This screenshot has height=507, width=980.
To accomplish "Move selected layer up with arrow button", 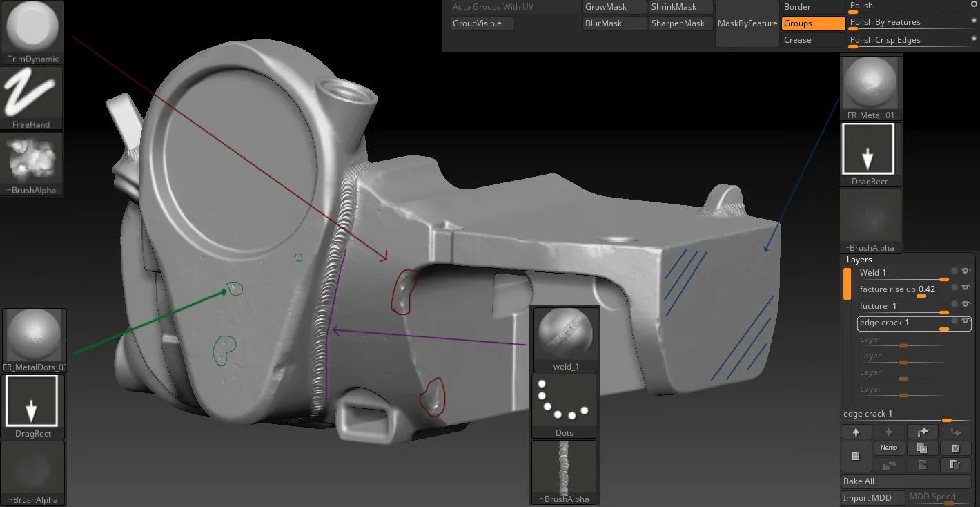I will tap(856, 432).
